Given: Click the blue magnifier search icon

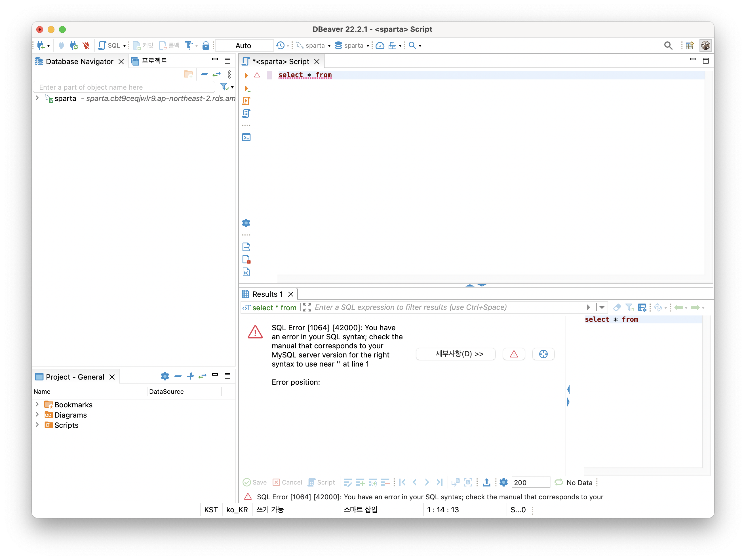Looking at the screenshot, I should [x=412, y=46].
